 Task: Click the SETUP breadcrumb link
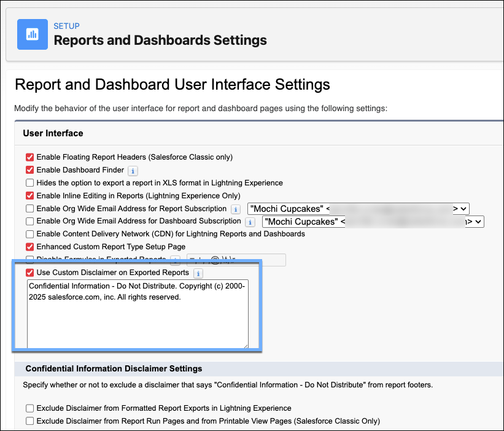point(67,26)
